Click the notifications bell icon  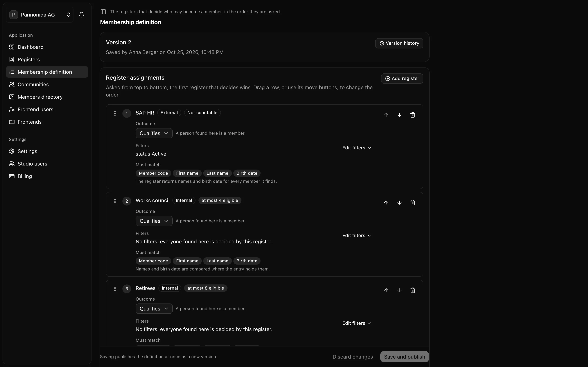pos(82,14)
